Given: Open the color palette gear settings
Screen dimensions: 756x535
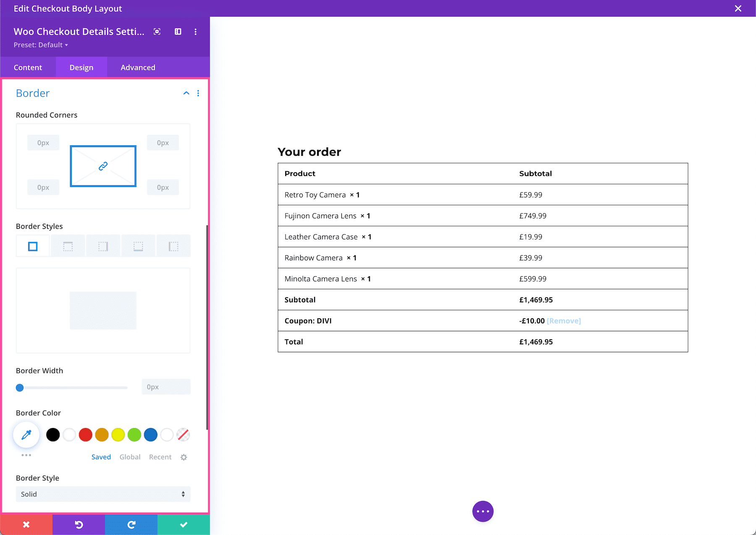Looking at the screenshot, I should click(x=184, y=457).
